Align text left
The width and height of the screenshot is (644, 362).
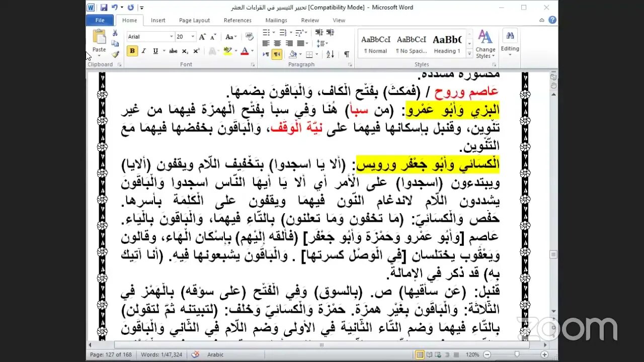pyautogui.click(x=266, y=44)
